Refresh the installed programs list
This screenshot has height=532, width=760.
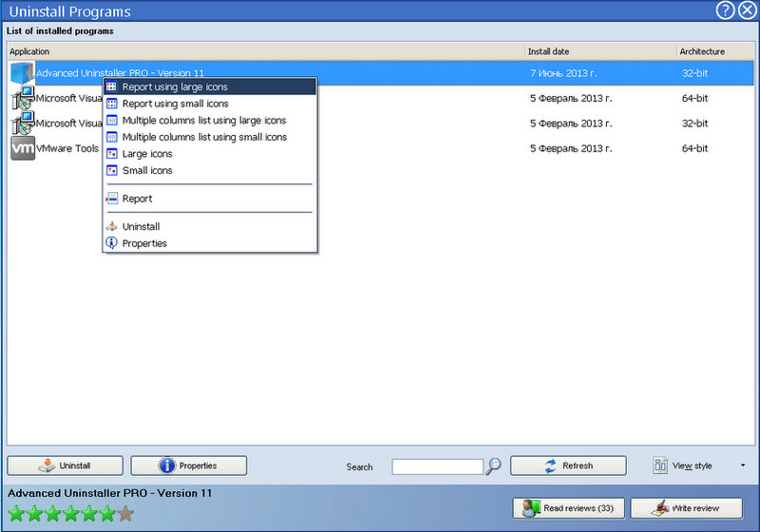point(568,465)
